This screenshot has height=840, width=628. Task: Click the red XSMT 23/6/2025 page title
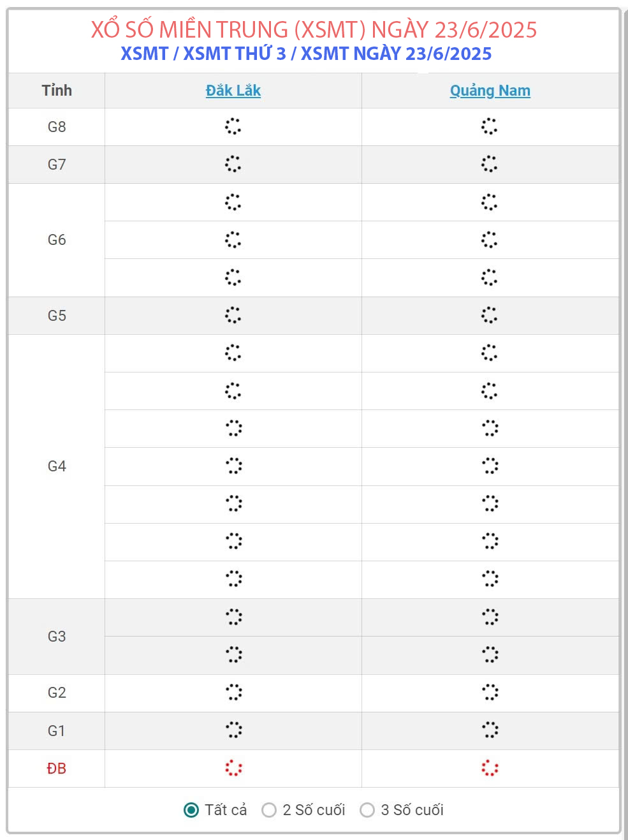coord(314,29)
